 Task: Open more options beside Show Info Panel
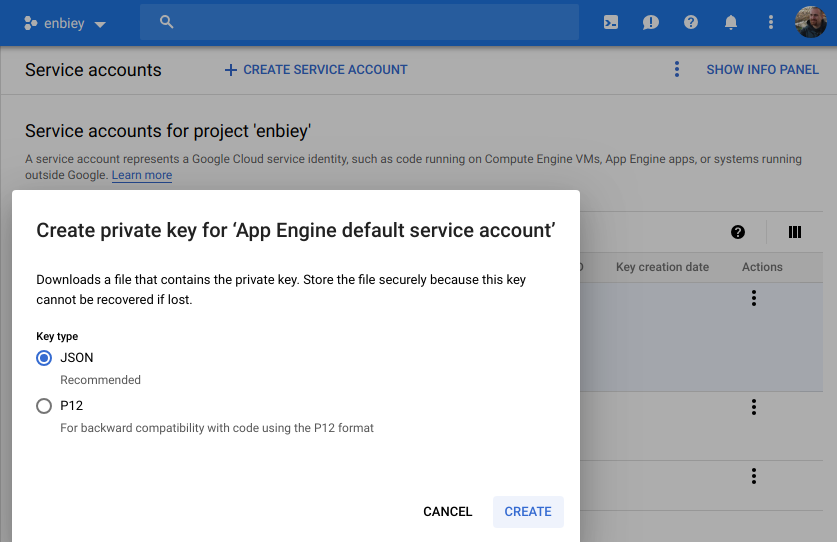click(x=677, y=70)
